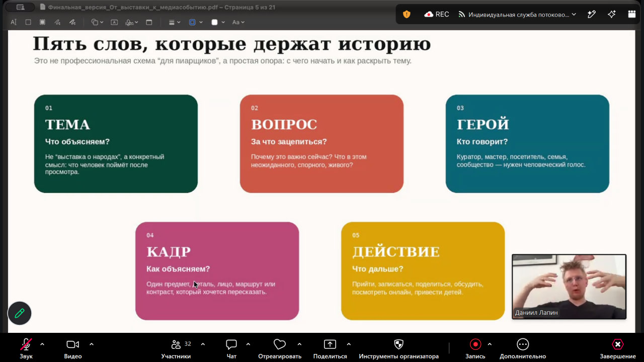Open the Shapes tool menu
Screen dimensions: 644x362
point(97,22)
